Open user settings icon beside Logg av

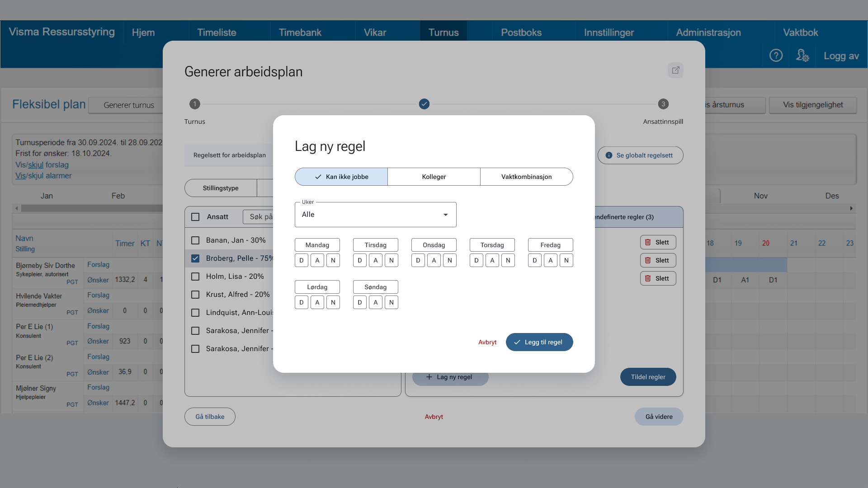[x=802, y=56]
